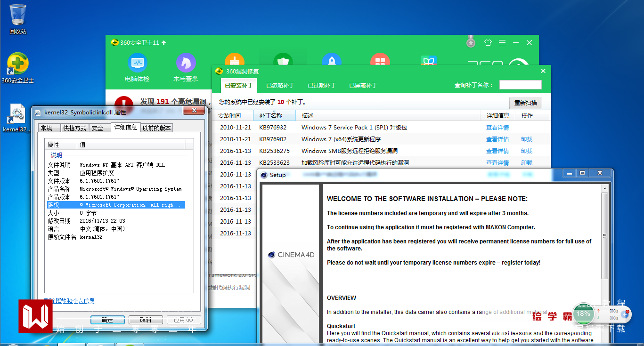Switch to the 已忽略补丁 tab

coord(280,86)
